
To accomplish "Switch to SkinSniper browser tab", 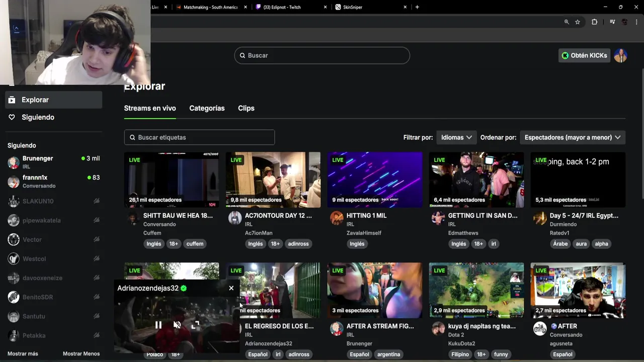I will click(x=370, y=7).
